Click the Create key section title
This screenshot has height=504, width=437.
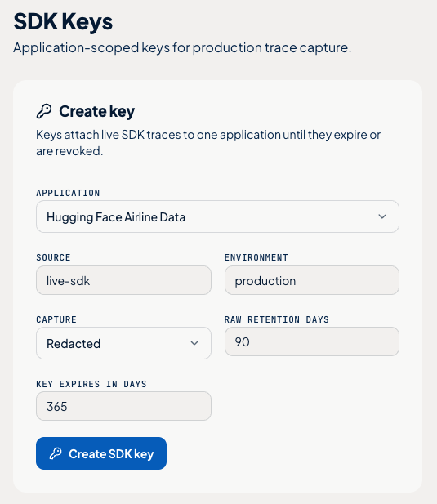pos(96,112)
